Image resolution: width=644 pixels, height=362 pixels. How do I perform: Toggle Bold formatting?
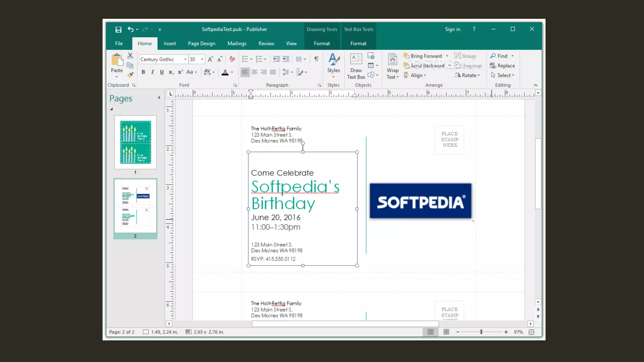(143, 72)
